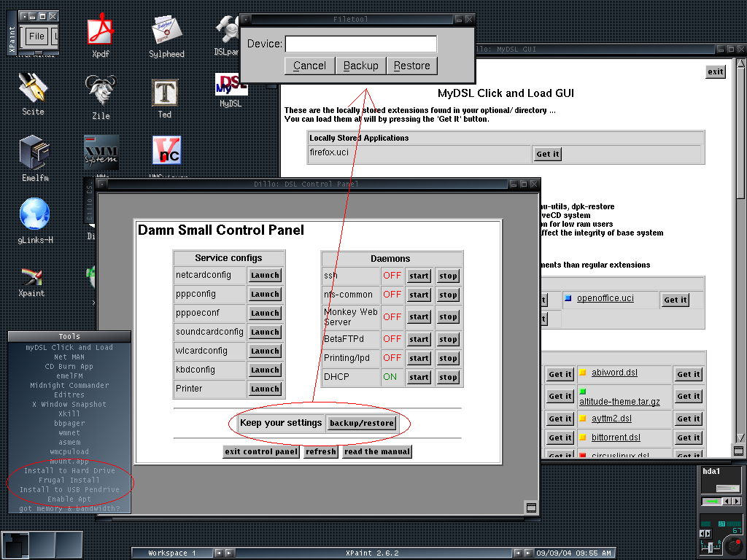Stop the BetaFTPd daemon
The height and width of the screenshot is (560, 747).
[448, 339]
